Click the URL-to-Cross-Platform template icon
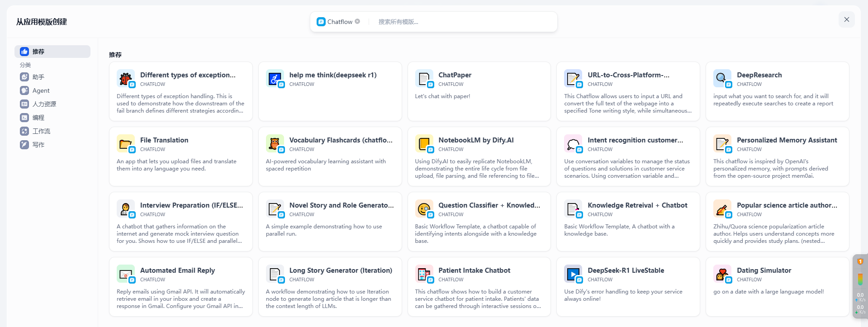This screenshot has width=868, height=327. coord(573,79)
